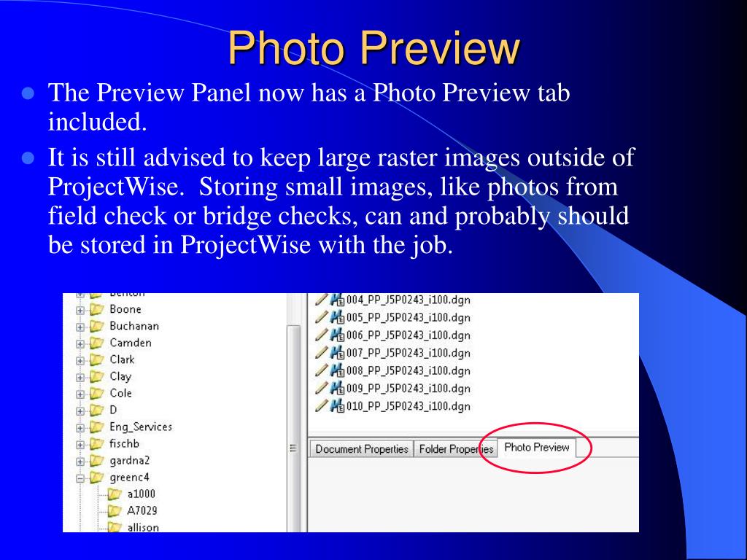Click the fischb folder icon

click(x=97, y=444)
